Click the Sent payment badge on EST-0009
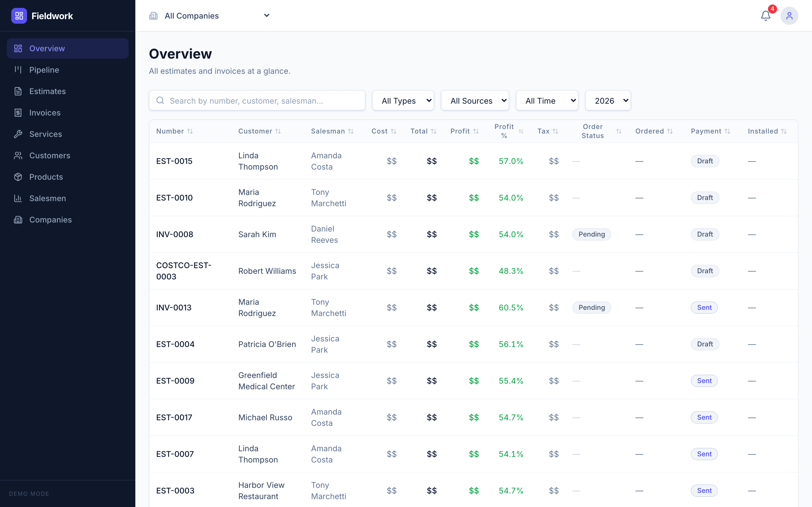This screenshot has width=812, height=507. tap(704, 381)
